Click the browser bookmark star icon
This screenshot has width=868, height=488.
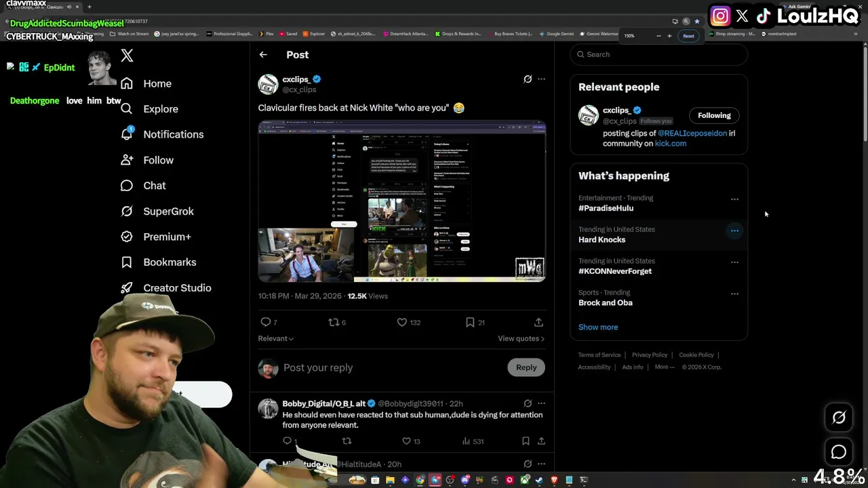(x=696, y=21)
